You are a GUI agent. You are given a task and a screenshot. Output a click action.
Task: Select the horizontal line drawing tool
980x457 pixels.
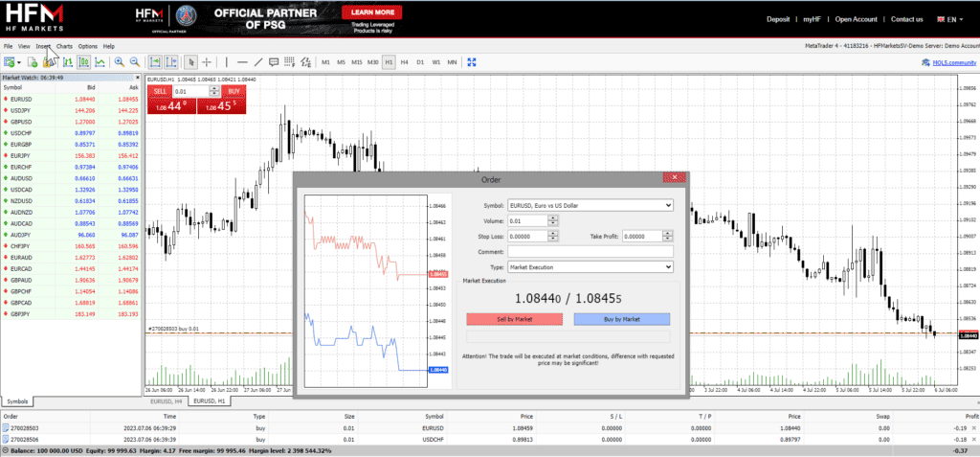tap(242, 62)
